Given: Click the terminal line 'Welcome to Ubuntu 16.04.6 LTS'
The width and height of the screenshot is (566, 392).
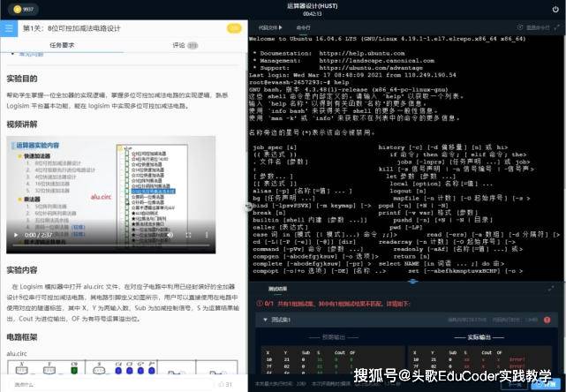Looking at the screenshot, I should [x=388, y=39].
